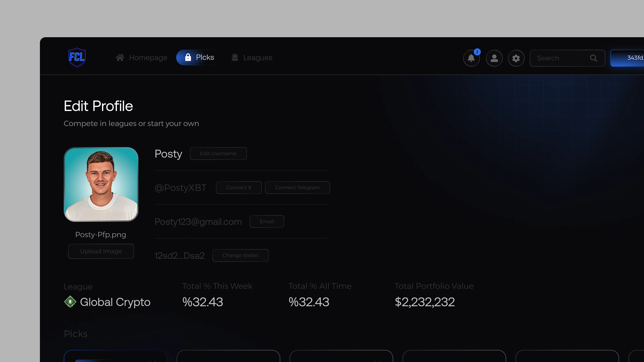The height and width of the screenshot is (362, 644).
Task: Click the Upload Image button
Action: (x=101, y=251)
